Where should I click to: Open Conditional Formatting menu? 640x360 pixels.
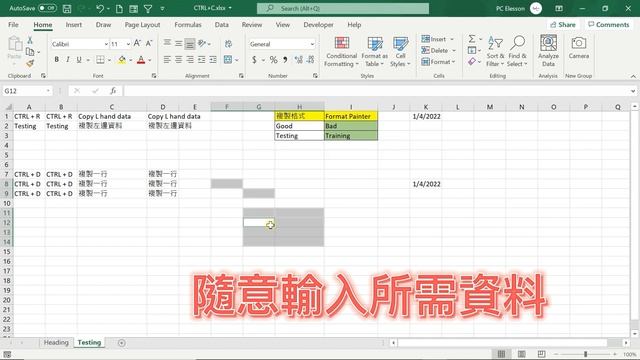click(x=342, y=51)
